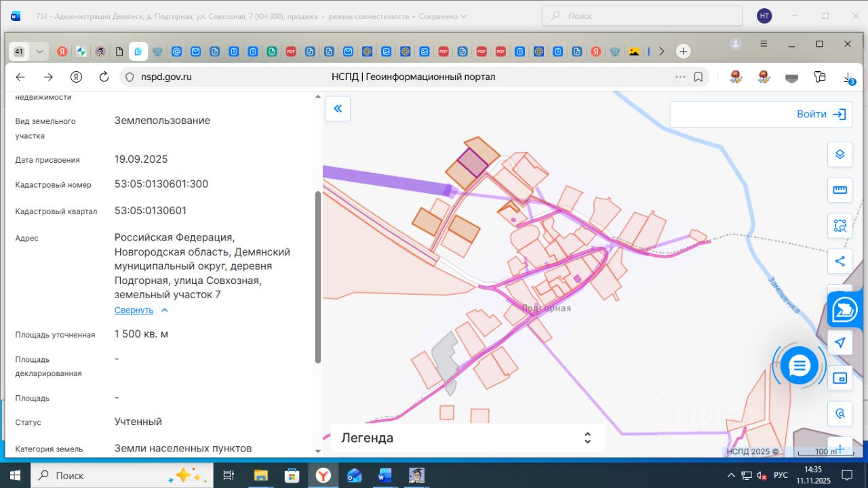Click the share map icon
This screenshot has width=868, height=488.
[x=840, y=261]
